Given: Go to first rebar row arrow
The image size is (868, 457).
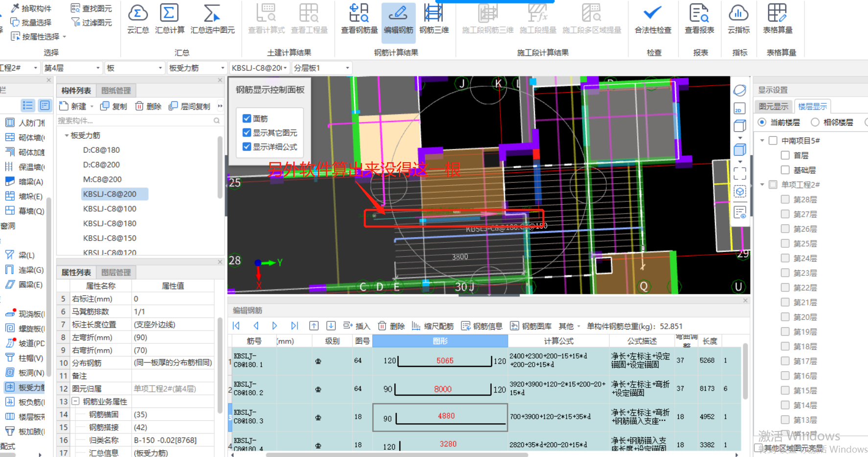Looking at the screenshot, I should [236, 326].
